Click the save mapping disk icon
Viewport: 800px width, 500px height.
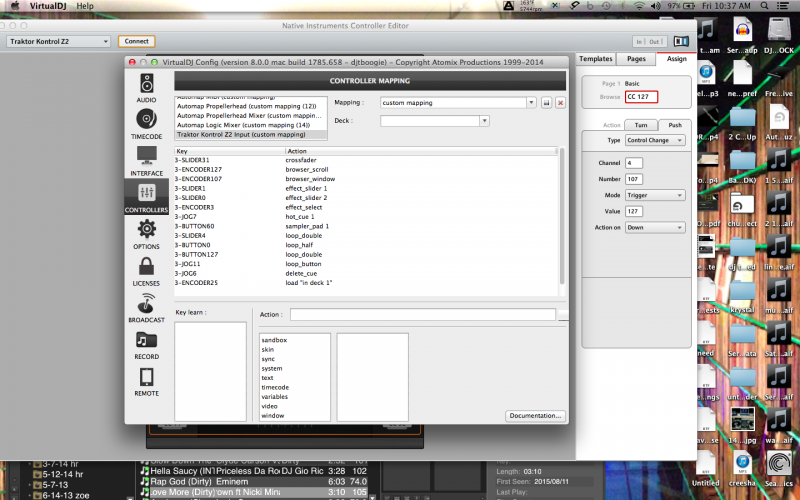[x=546, y=103]
